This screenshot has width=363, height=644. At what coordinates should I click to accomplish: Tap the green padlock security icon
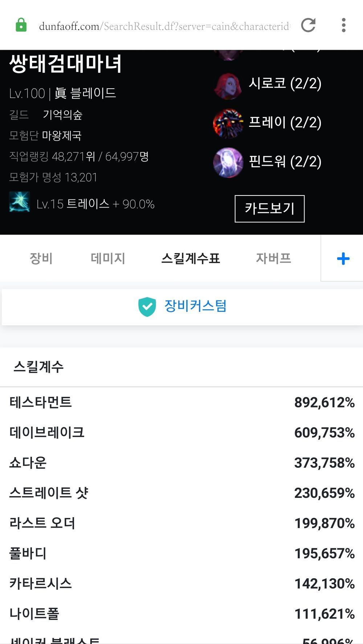[x=21, y=25]
